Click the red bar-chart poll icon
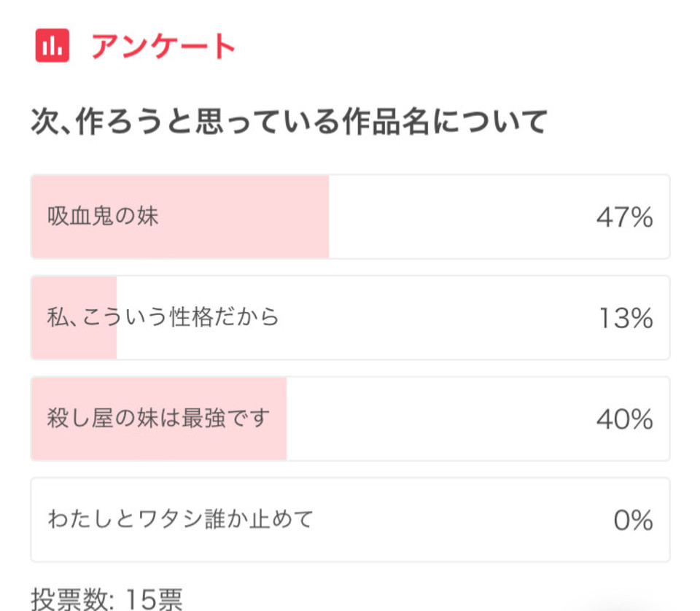Screen dimensions: 700x611 pyautogui.click(x=52, y=45)
